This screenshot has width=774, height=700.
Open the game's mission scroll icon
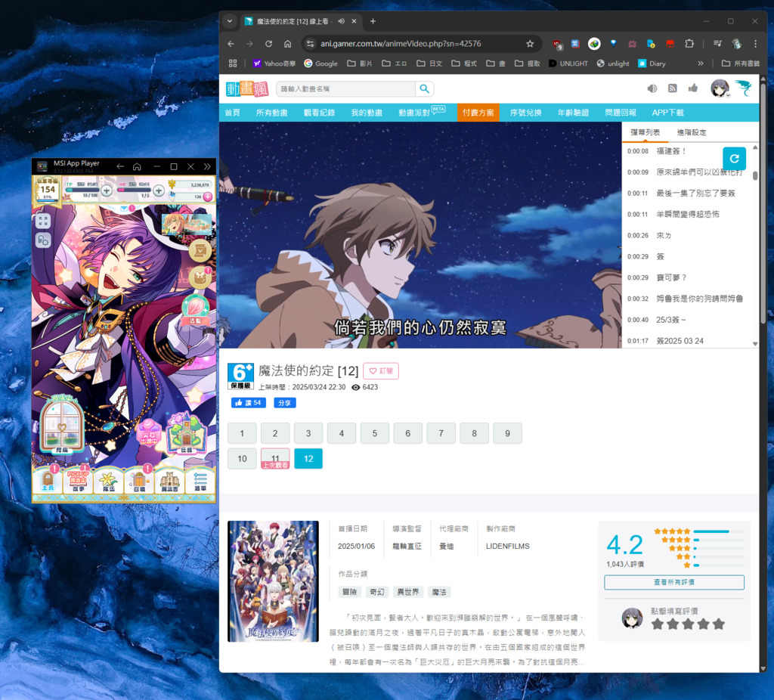tap(200, 251)
